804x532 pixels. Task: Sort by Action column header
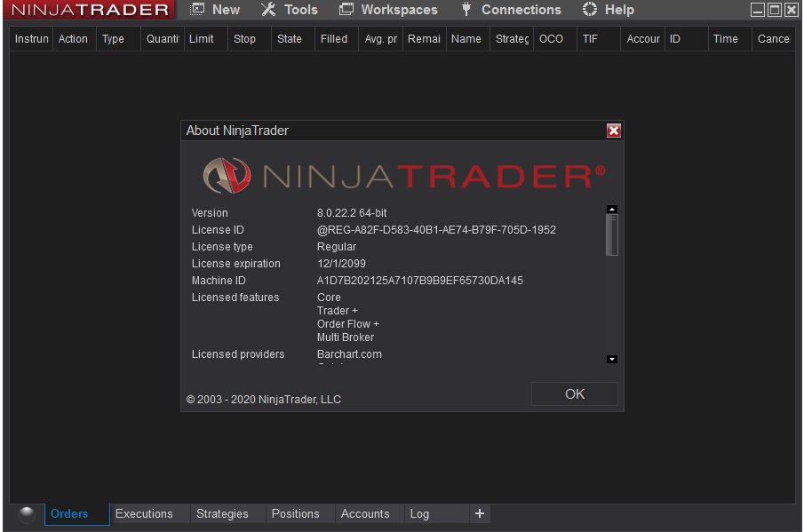pyautogui.click(x=74, y=39)
